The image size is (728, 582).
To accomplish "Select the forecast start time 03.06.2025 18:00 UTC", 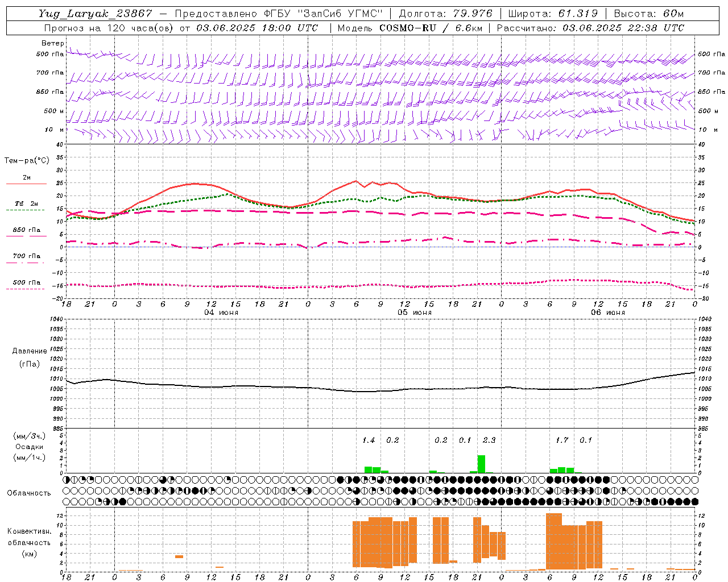I will click(x=257, y=28).
